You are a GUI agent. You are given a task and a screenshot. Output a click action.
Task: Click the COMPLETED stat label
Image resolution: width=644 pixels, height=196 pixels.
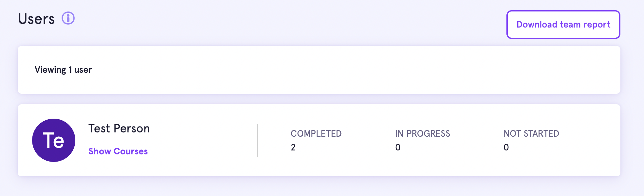[x=316, y=134]
